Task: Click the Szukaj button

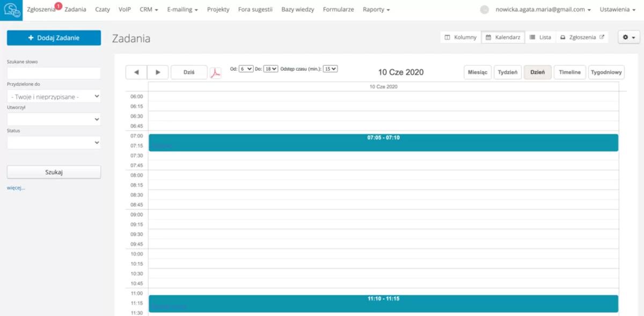Action: tap(54, 172)
